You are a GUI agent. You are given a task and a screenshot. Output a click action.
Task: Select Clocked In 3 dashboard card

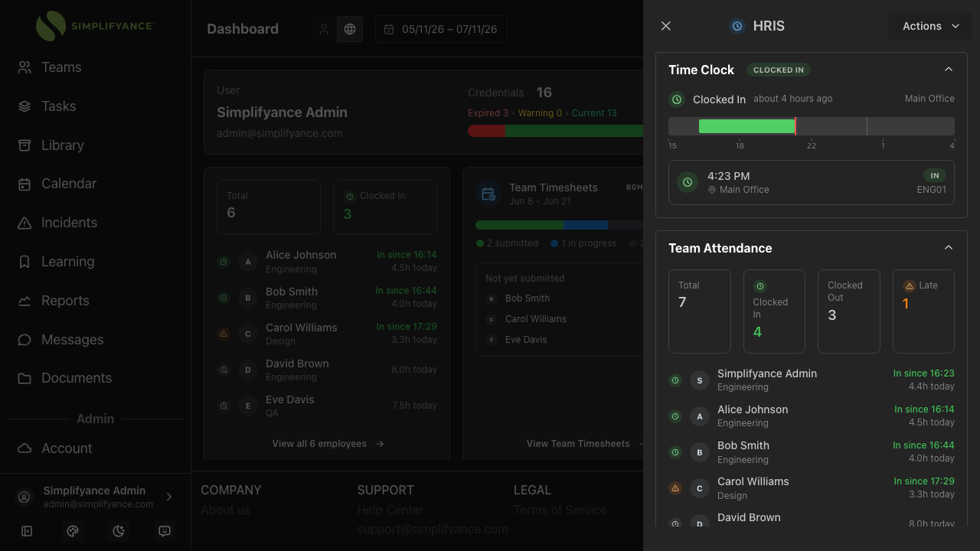click(385, 207)
